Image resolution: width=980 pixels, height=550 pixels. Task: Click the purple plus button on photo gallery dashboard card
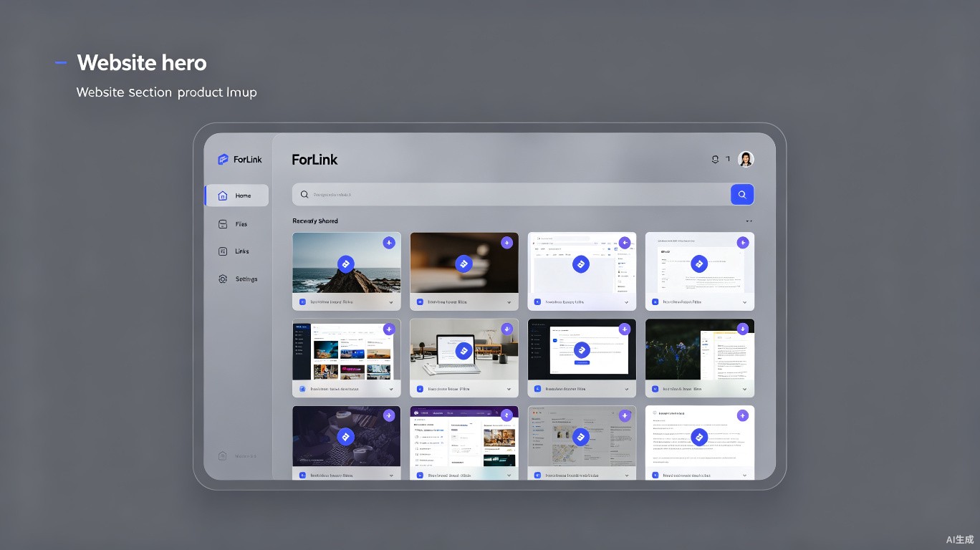tap(389, 329)
